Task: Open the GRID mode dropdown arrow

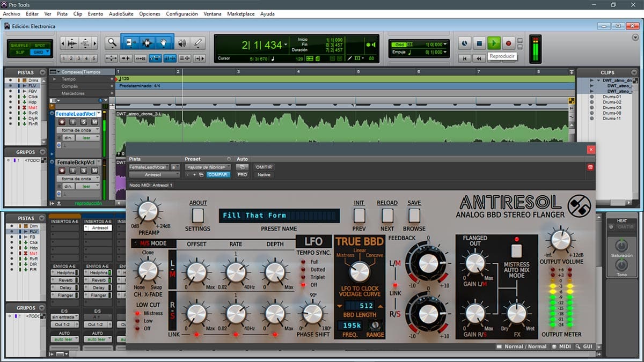Action: click(x=47, y=52)
